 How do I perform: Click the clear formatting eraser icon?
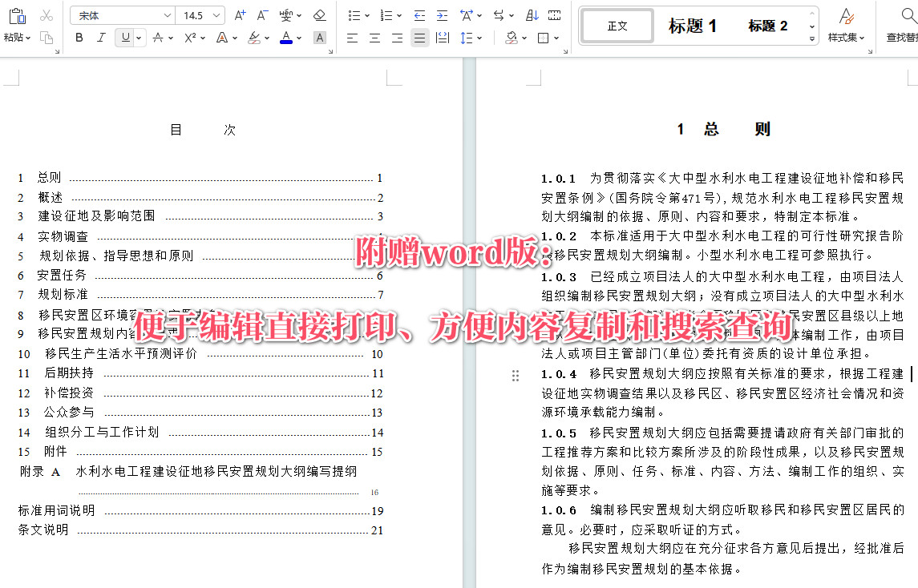coord(318,14)
